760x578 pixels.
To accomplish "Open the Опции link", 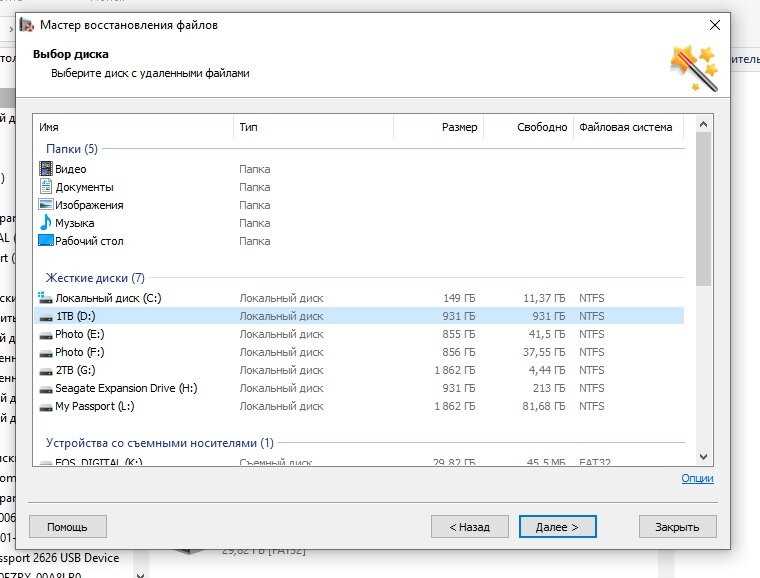I will pyautogui.click(x=697, y=479).
